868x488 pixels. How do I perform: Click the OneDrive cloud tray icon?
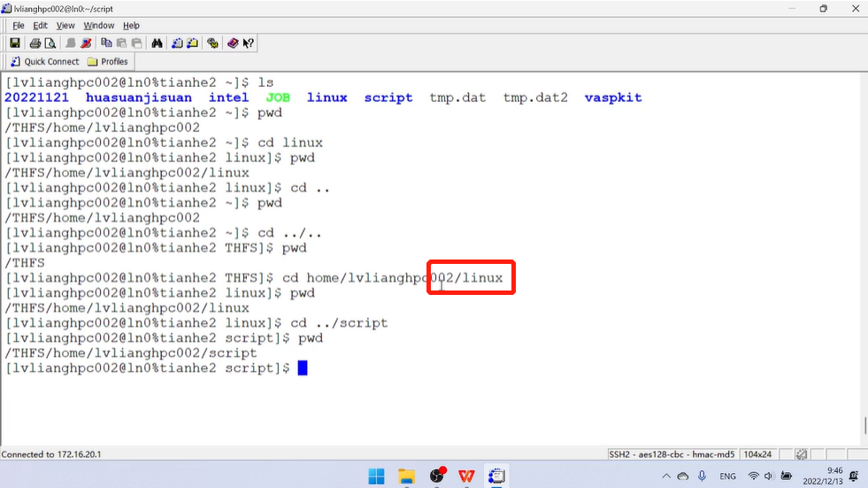coord(683,476)
